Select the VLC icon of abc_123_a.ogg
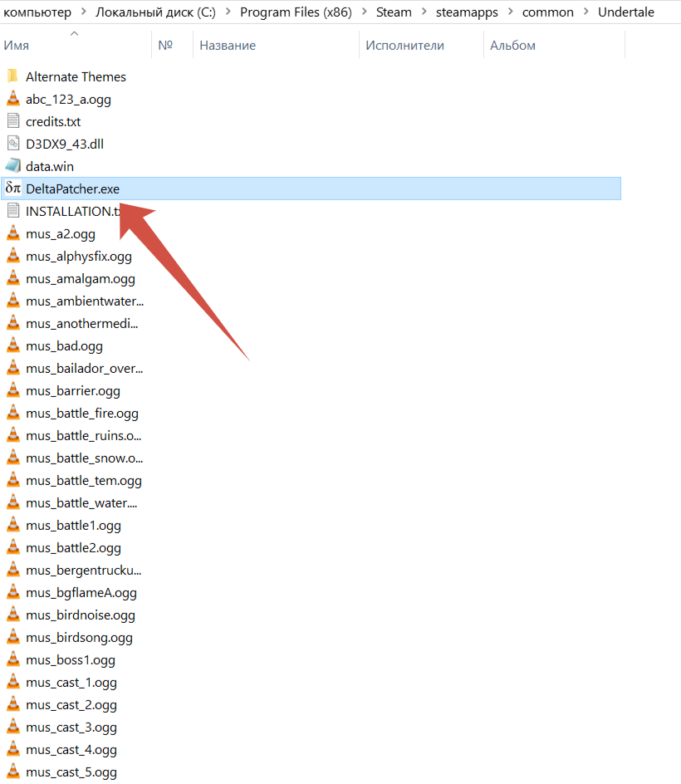The image size is (681, 784). [x=13, y=99]
